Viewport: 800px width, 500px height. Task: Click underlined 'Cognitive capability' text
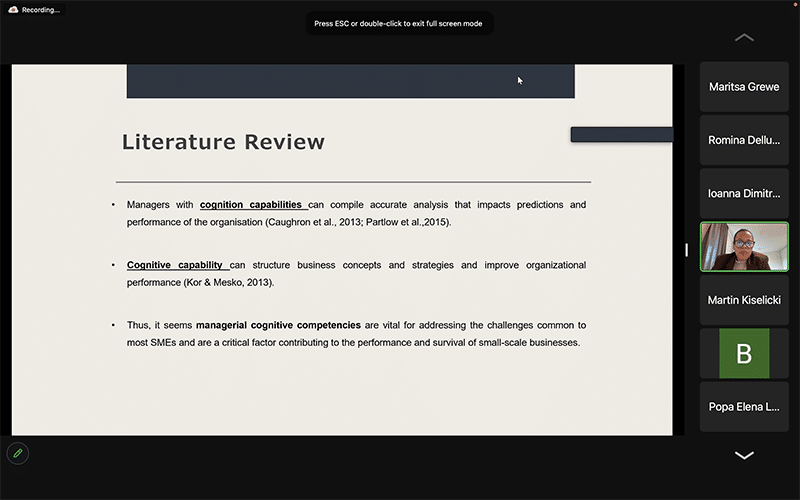pos(175,265)
